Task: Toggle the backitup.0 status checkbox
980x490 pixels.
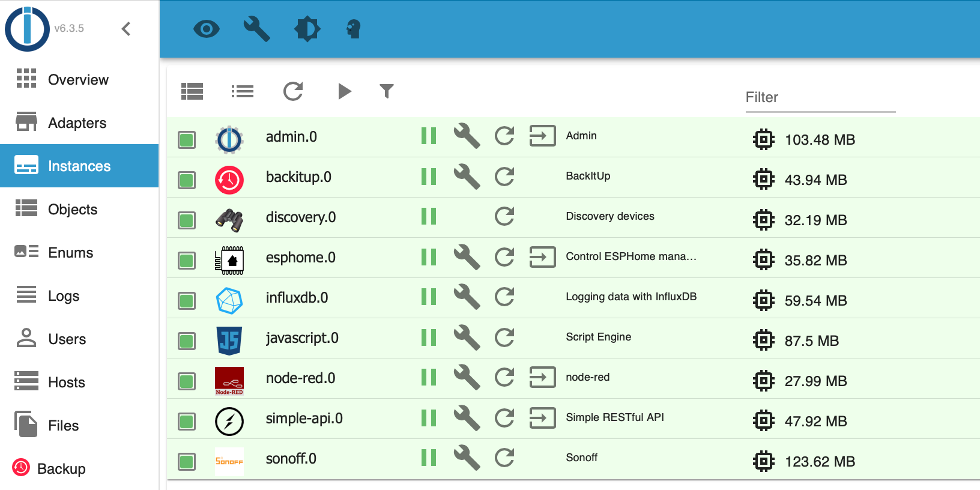Action: 187,180
